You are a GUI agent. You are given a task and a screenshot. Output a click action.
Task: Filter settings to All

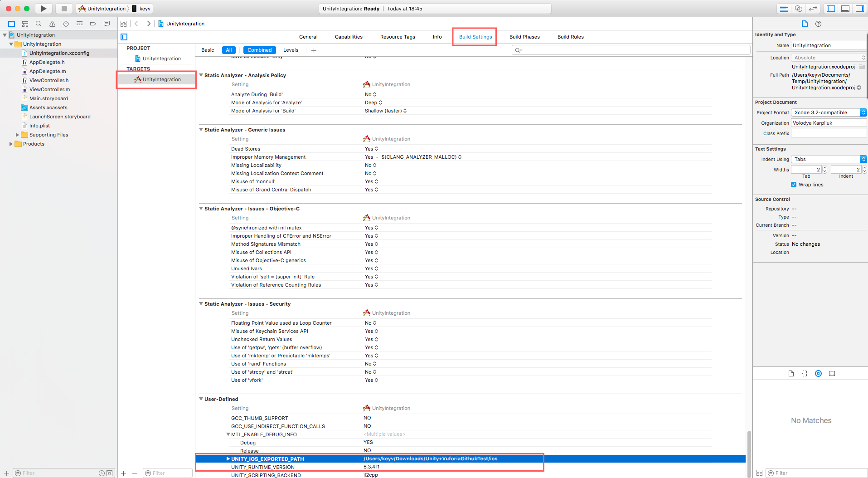(229, 50)
